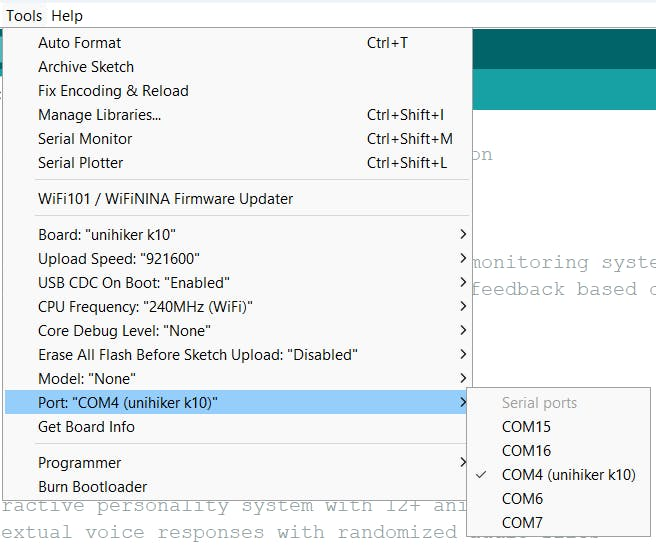Select serial port COM6

pos(559,499)
